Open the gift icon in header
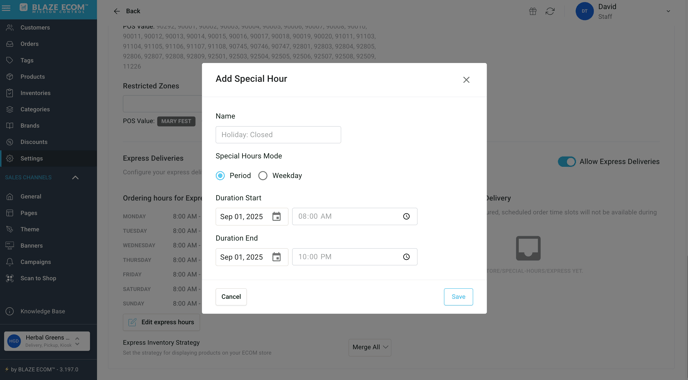This screenshot has height=380, width=688. [x=533, y=11]
